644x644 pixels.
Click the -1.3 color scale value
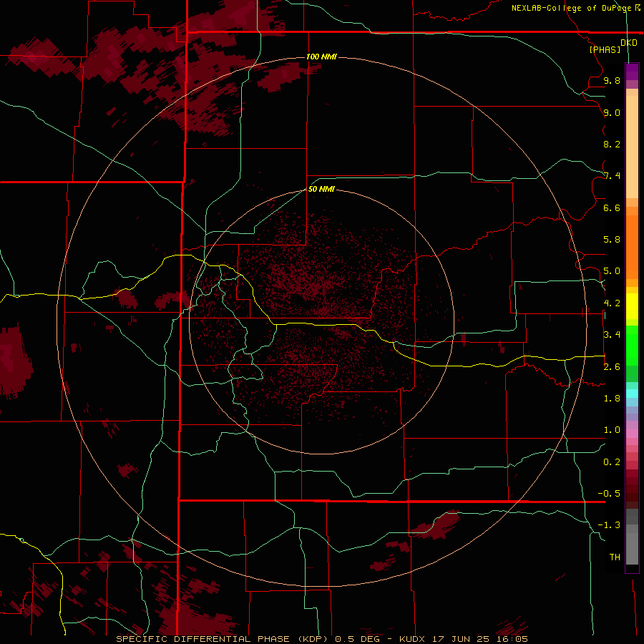pos(609,525)
